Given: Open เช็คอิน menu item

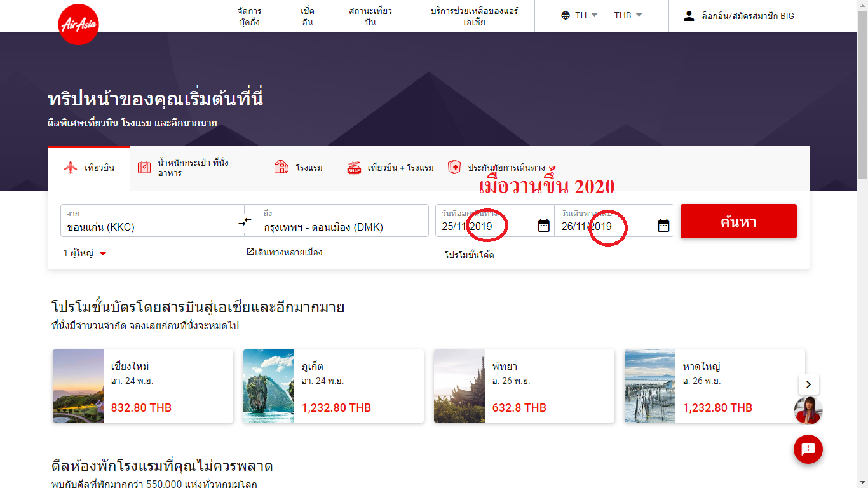Looking at the screenshot, I should (x=308, y=17).
